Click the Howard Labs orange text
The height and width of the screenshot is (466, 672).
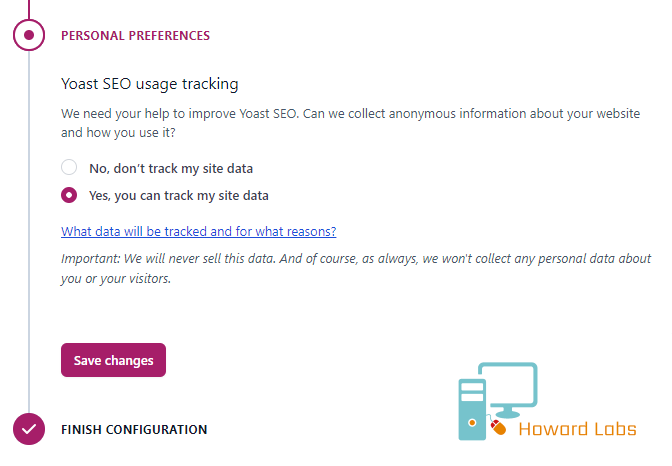577,429
